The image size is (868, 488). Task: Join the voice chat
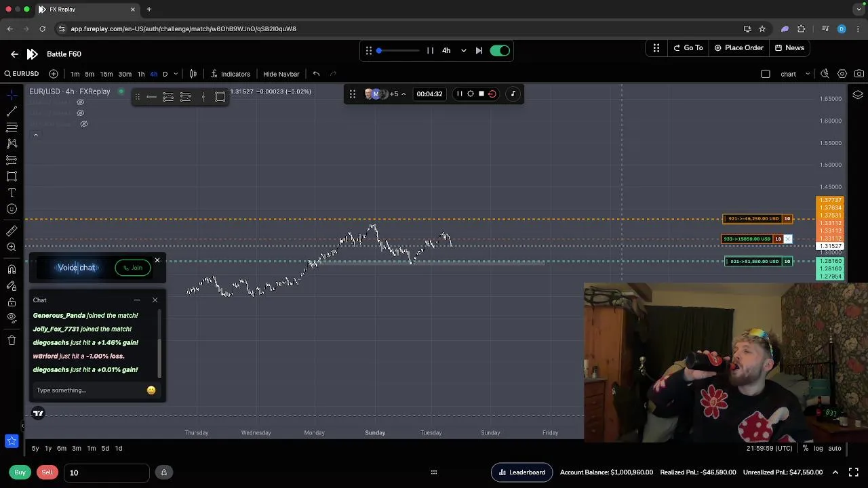click(133, 268)
